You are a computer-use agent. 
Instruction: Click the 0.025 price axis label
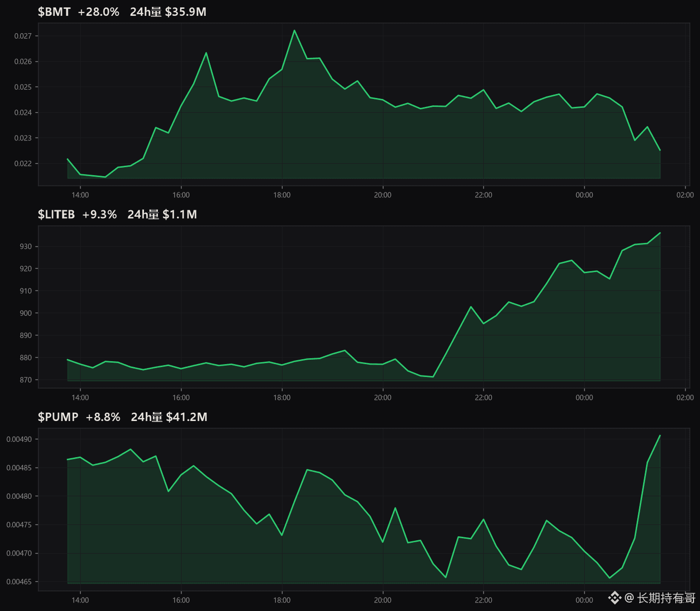tap(23, 87)
